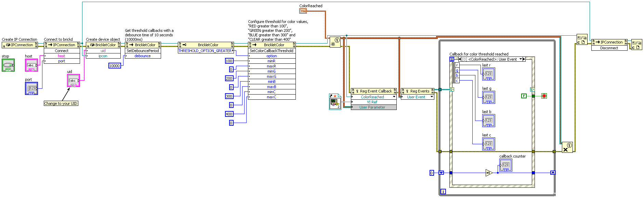644x198 pixels.
Task: Select the host string control terminal
Action: point(31,65)
